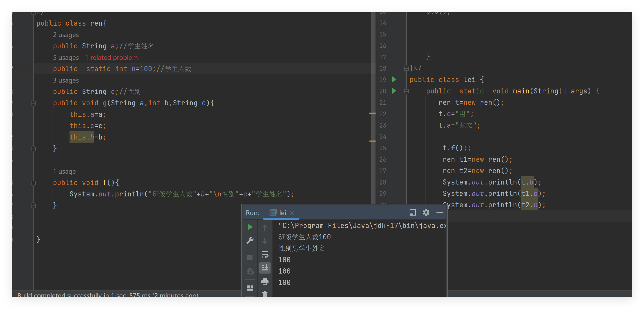
Task: Toggle soft-wrap in the Run console
Action: coord(265,255)
